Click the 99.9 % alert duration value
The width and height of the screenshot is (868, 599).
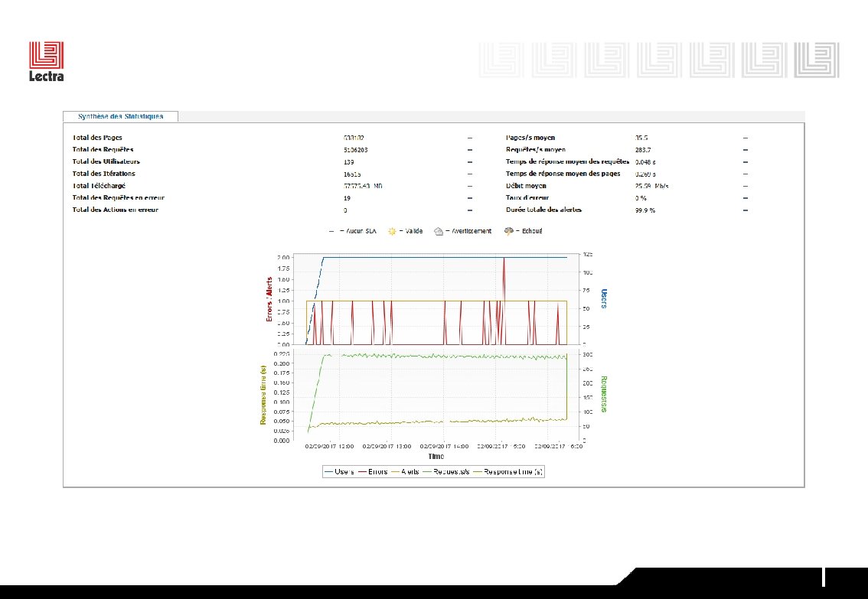(x=645, y=210)
